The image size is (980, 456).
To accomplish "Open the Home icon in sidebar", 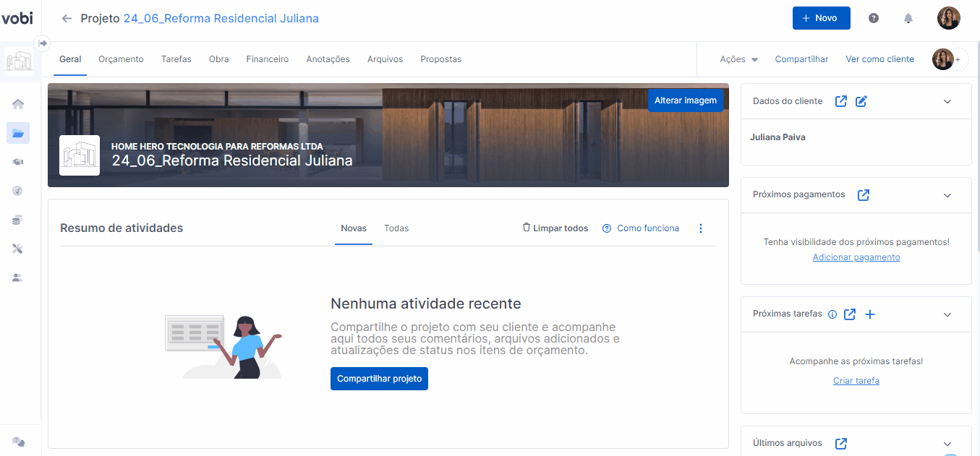I will 18,104.
